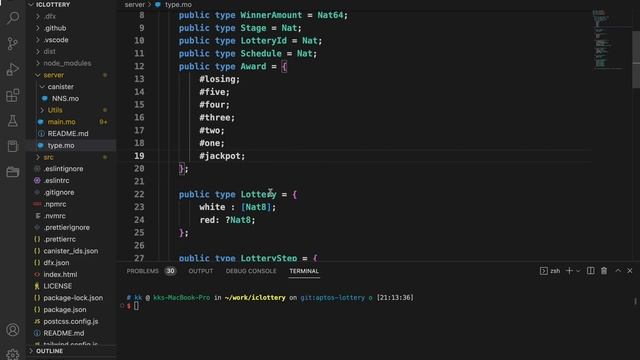This screenshot has width=640, height=360.
Task: Open the clipboard icon view in activity bar
Action: (x=13, y=146)
